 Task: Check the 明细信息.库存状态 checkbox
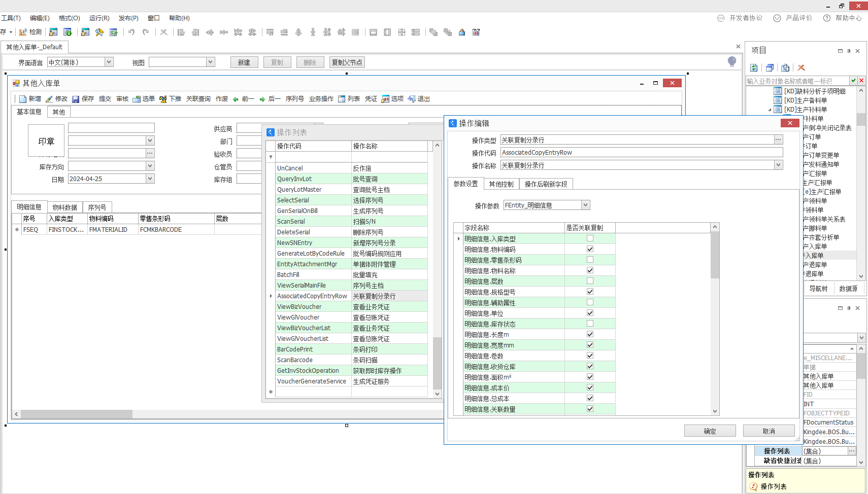pyautogui.click(x=590, y=324)
